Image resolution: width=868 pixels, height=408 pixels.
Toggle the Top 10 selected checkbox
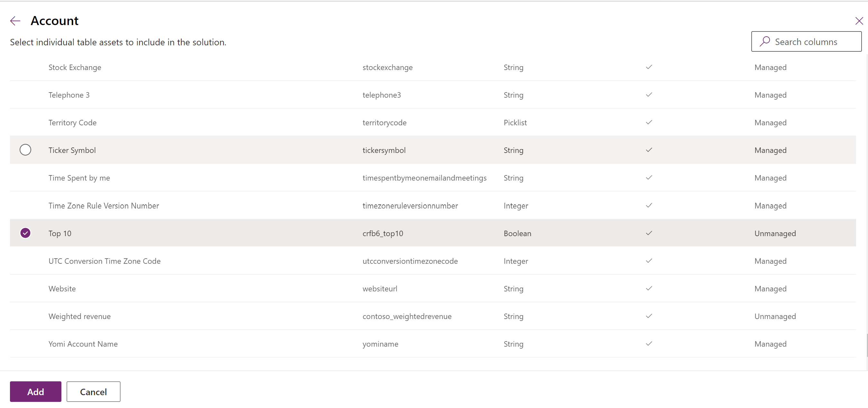pyautogui.click(x=25, y=233)
